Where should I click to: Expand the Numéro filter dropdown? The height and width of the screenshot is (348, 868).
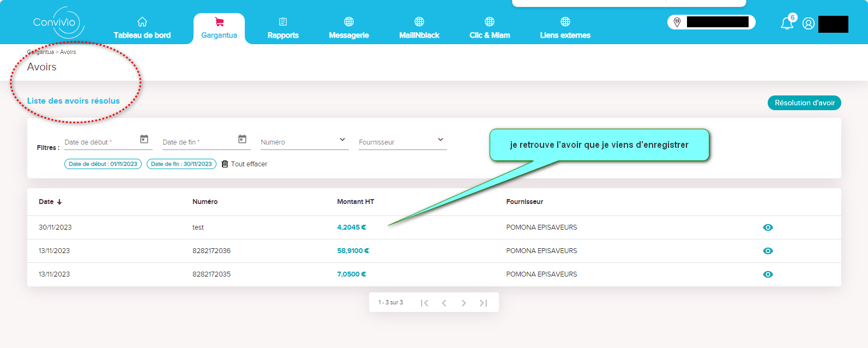click(x=342, y=140)
